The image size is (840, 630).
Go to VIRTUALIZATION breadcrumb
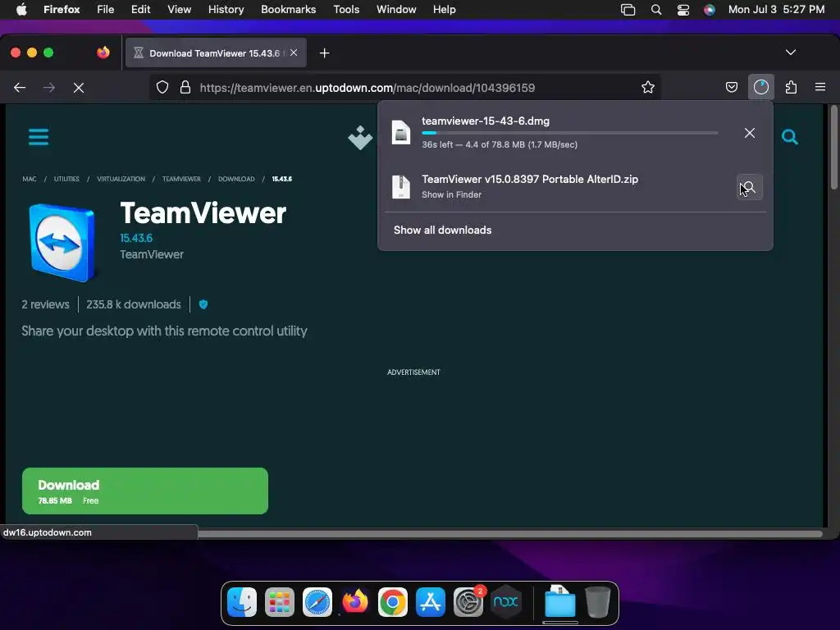pos(121,179)
